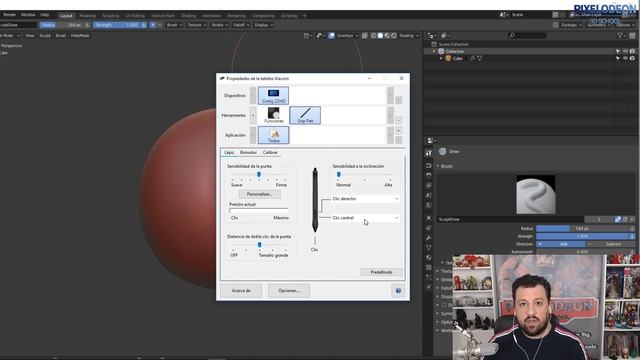Open the Falloff dropdown in header
The image size is (640, 360).
coord(241,25)
